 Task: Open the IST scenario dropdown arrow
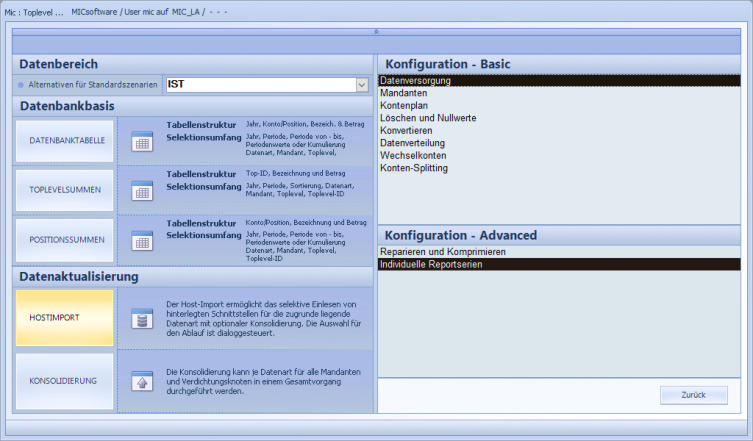click(362, 85)
